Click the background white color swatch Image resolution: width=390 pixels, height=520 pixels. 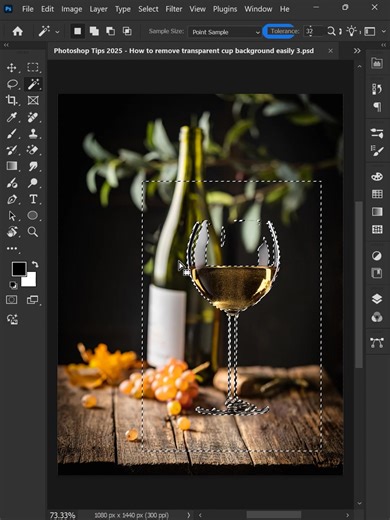click(x=30, y=280)
